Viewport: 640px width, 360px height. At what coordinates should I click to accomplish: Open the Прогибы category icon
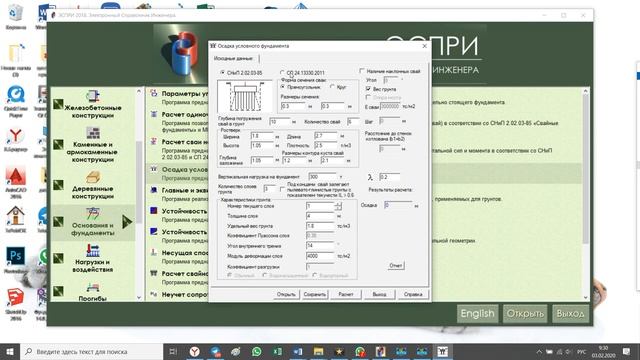(x=93, y=288)
